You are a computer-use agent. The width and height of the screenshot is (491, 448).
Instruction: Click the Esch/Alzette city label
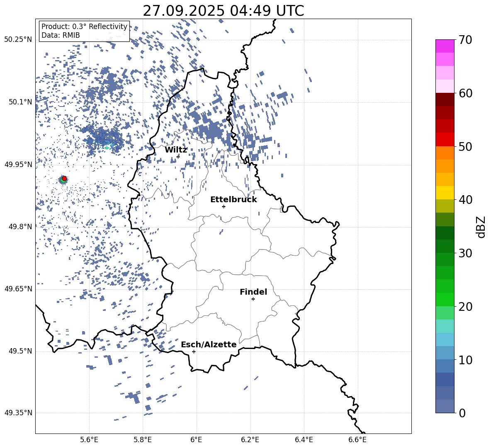tap(209, 344)
